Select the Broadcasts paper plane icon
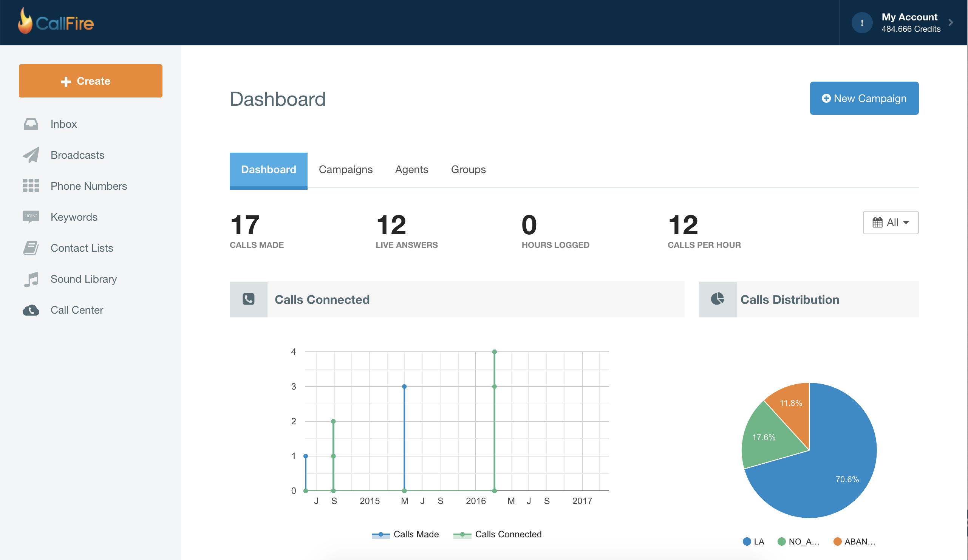968x560 pixels. pos(31,155)
